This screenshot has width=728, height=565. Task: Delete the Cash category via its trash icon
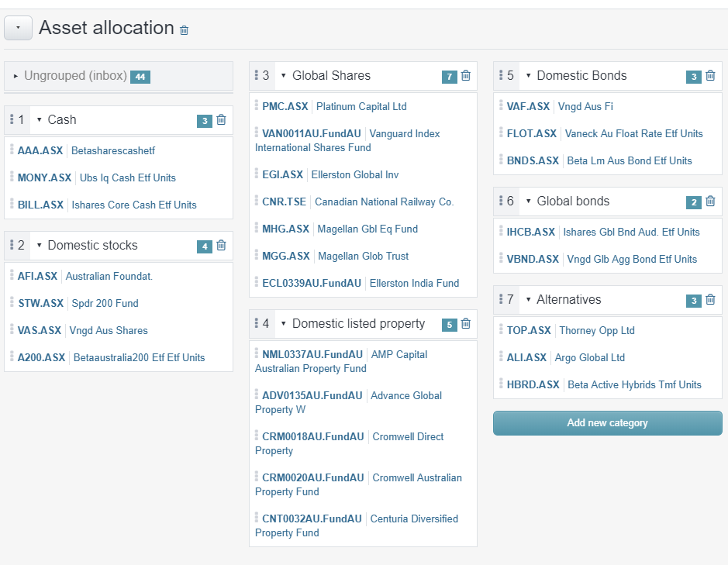pos(221,120)
